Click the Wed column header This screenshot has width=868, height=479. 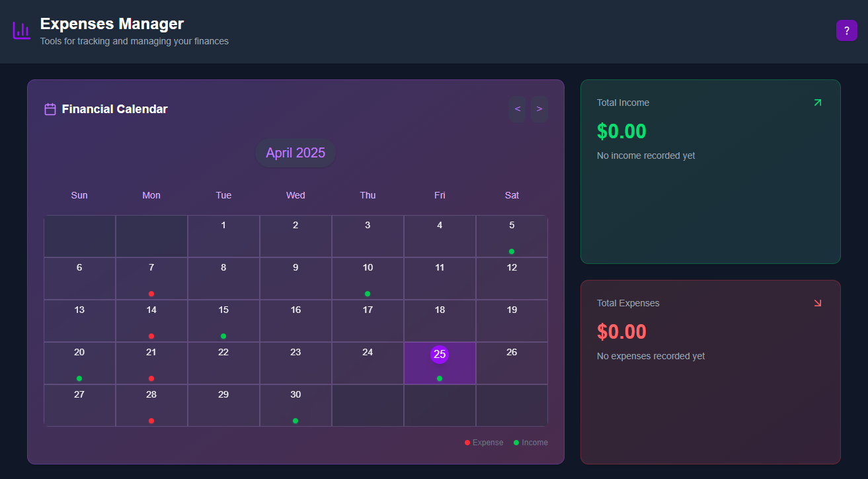coord(296,195)
